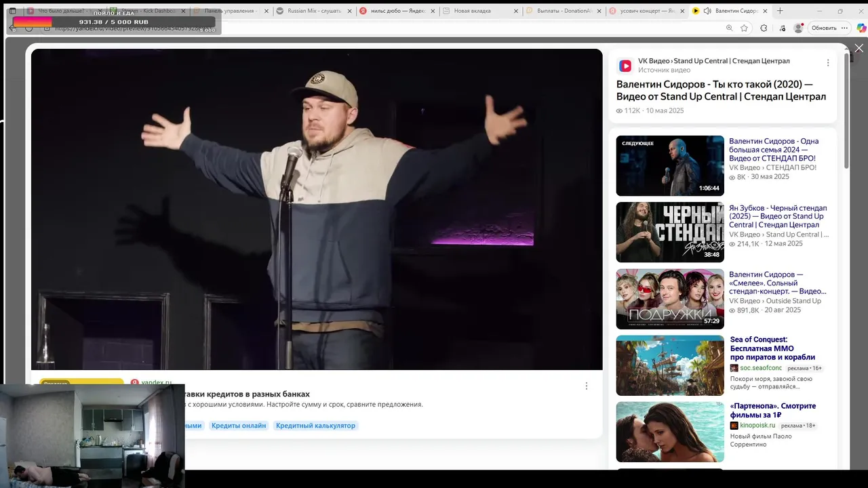The image size is (868, 488).
Task: Close the Russian Mix tab
Action: pyautogui.click(x=350, y=11)
